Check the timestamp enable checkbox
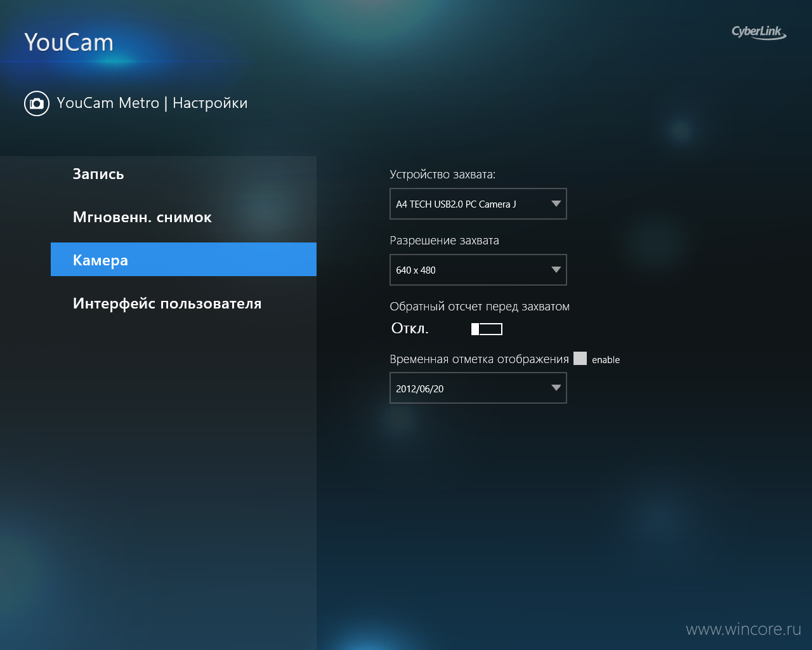This screenshot has width=812, height=650. tap(580, 358)
